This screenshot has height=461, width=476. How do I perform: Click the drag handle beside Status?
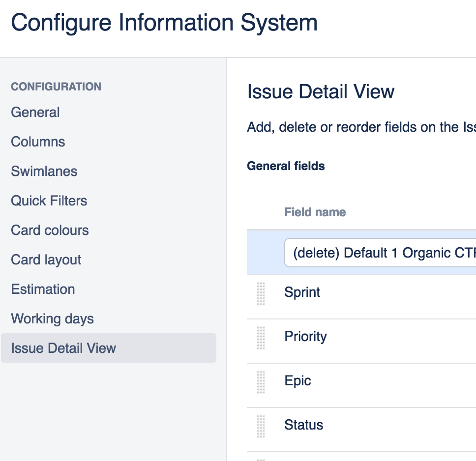(x=261, y=426)
